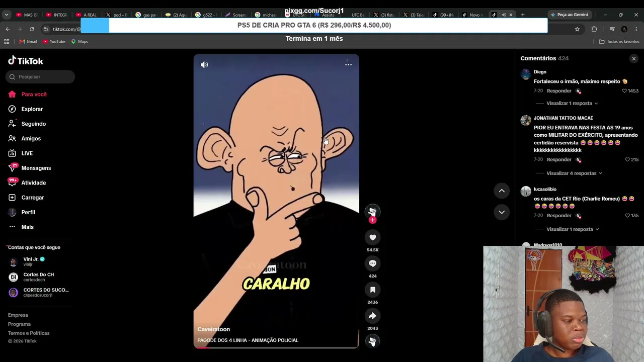Reply to JONATHAN TATTOO MACAÉ's comment
Image resolution: width=644 pixels, height=362 pixels.
pos(559,160)
